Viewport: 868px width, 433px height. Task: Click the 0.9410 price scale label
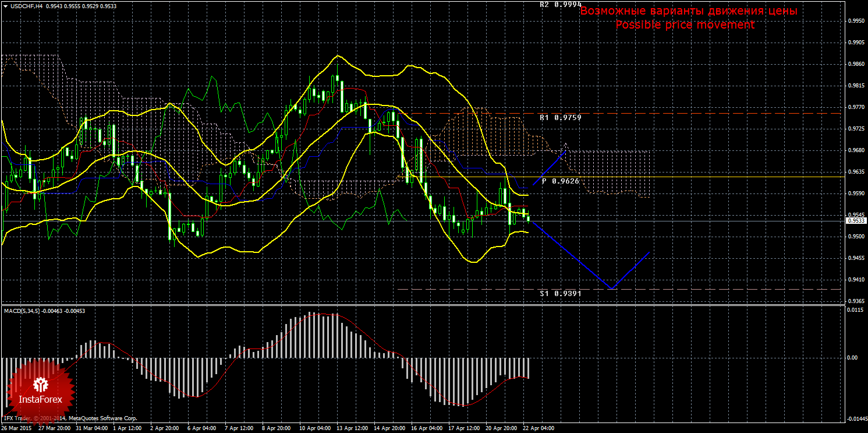tap(856, 280)
